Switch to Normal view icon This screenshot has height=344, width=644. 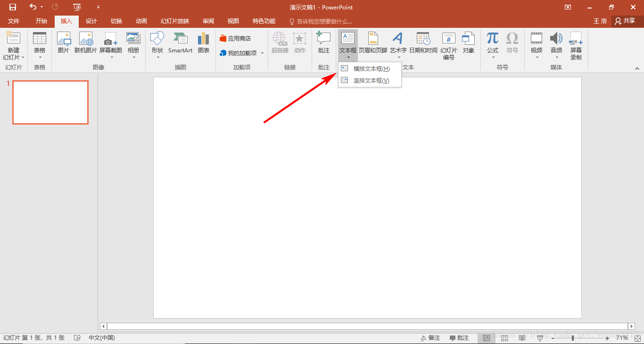tap(487, 338)
